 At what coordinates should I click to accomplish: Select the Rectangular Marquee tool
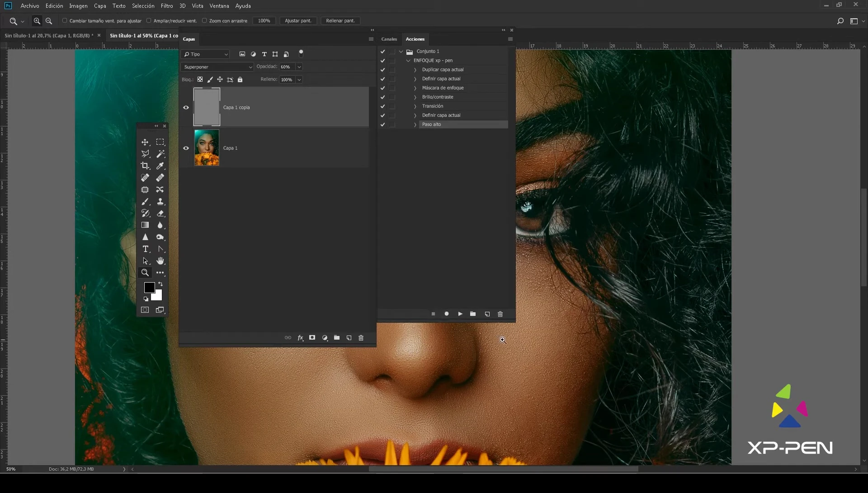tap(160, 142)
